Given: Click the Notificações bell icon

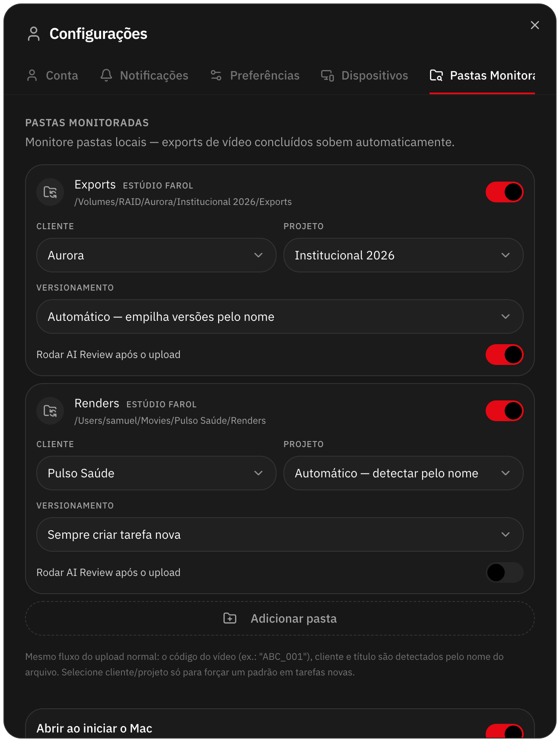Looking at the screenshot, I should 106,75.
